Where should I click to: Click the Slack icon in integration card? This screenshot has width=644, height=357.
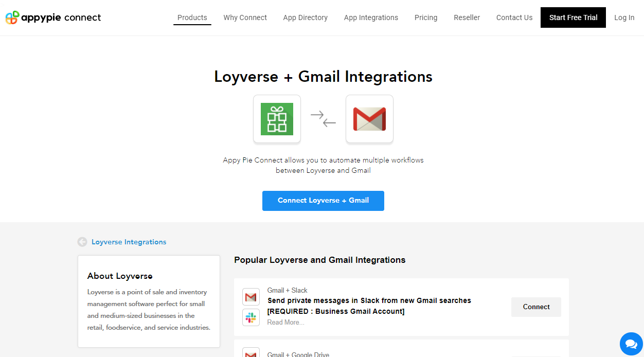coord(251,317)
